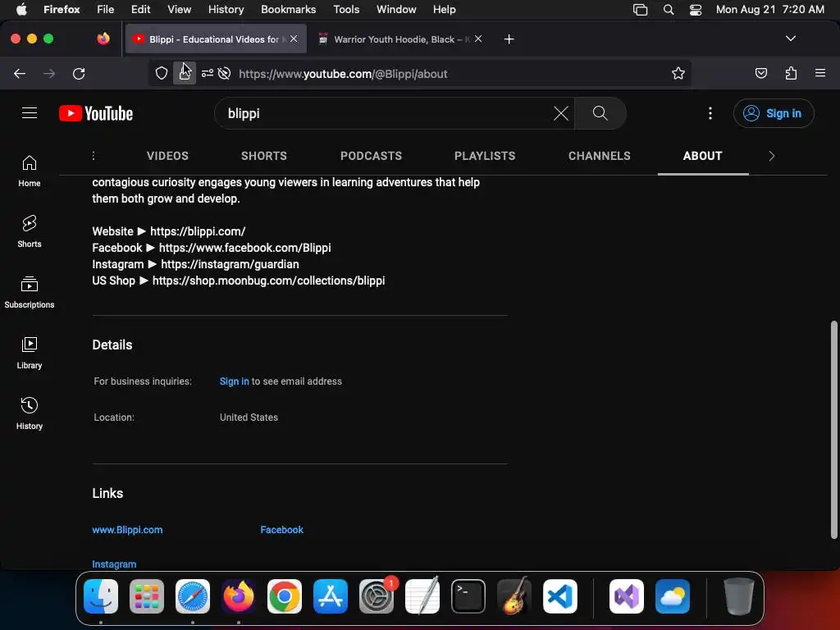This screenshot has height=630, width=840.
Task: Open Visual Studio Code from the dock
Action: coord(559,596)
